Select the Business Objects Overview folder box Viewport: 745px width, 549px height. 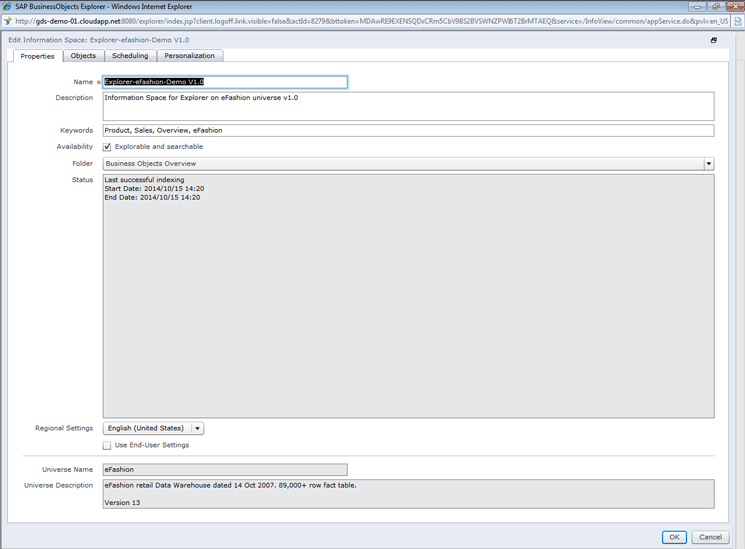coord(409,164)
